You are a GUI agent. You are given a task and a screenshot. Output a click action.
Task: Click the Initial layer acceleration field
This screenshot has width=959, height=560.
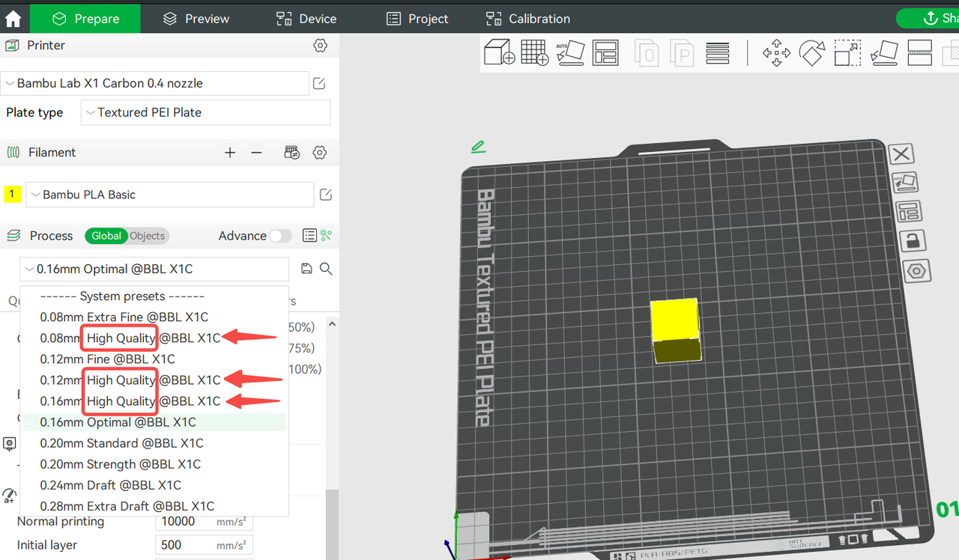click(x=204, y=545)
